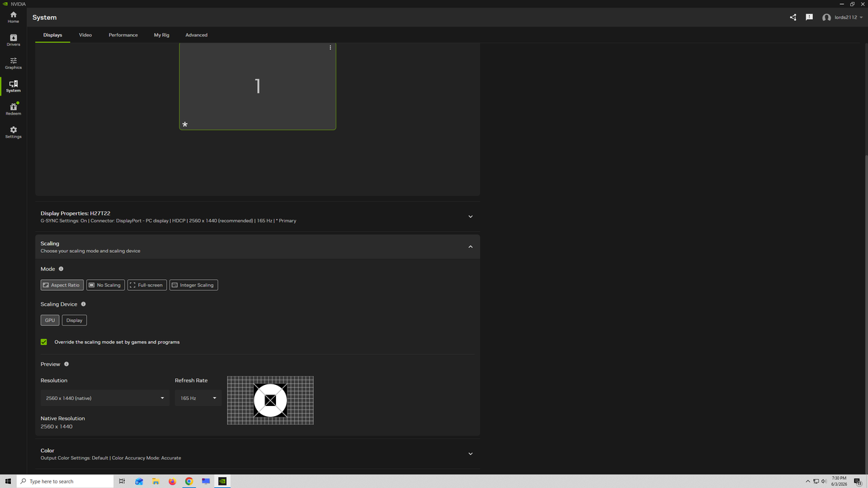Click the info icon next to Scaling Device
The width and height of the screenshot is (868, 488).
83,304
